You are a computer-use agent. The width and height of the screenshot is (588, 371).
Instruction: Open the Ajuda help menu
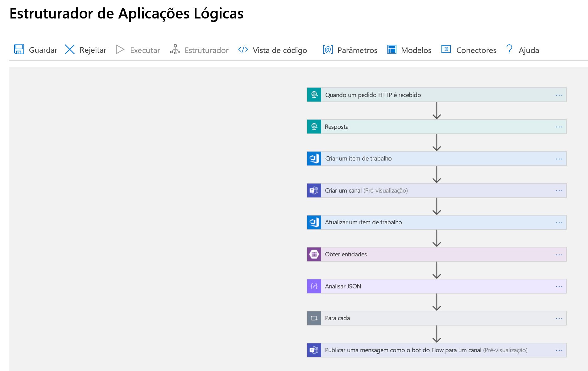[523, 50]
